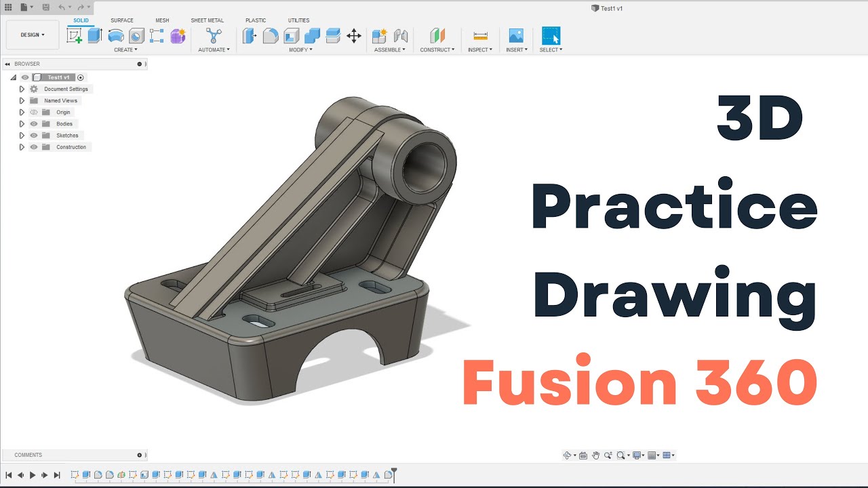
Task: Select the SOLID tab
Action: click(x=81, y=20)
